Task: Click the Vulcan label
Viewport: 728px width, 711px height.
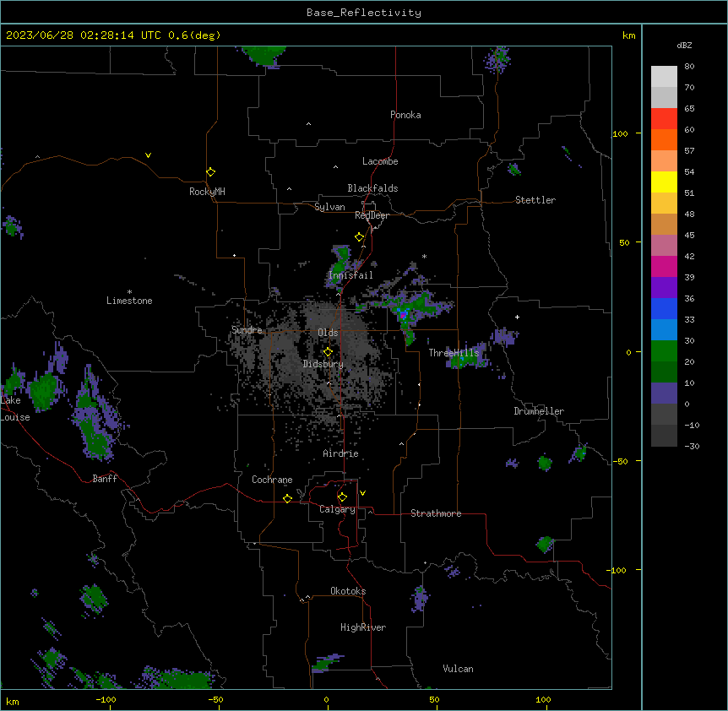Action: (x=459, y=669)
